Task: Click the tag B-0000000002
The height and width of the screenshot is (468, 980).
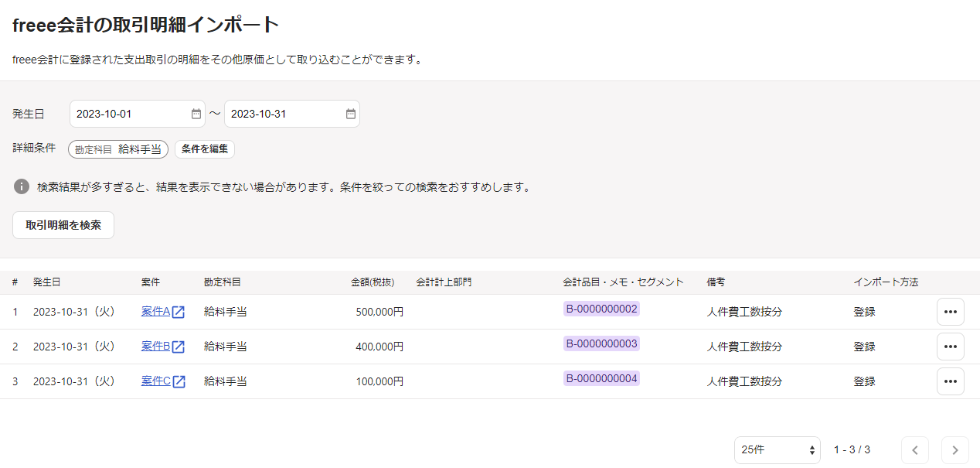Action: [x=602, y=309]
